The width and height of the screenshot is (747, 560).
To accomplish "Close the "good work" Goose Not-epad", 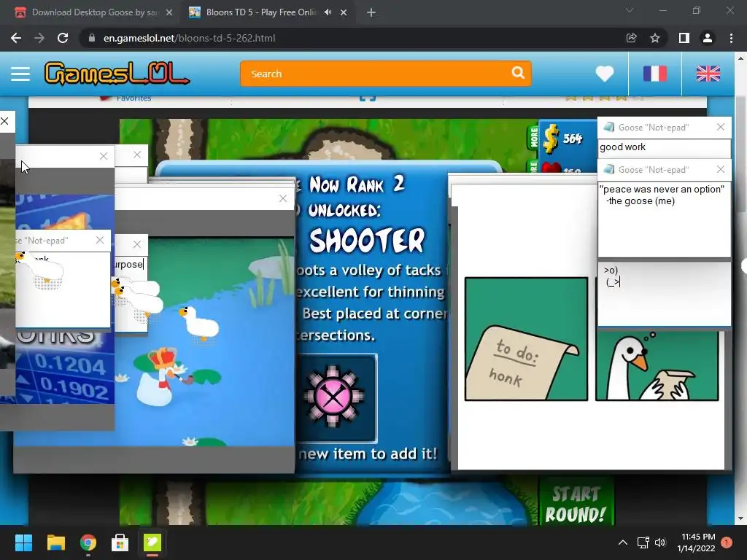I will (720, 127).
